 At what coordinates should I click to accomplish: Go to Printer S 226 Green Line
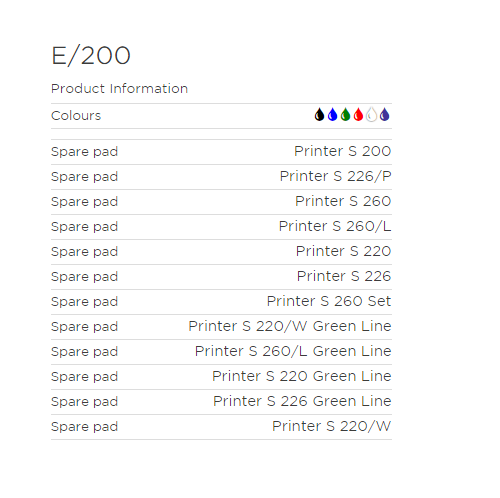(302, 401)
